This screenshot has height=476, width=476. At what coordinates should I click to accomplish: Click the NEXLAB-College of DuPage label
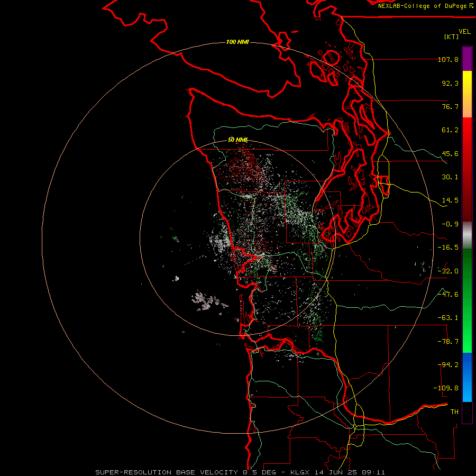coord(425,6)
